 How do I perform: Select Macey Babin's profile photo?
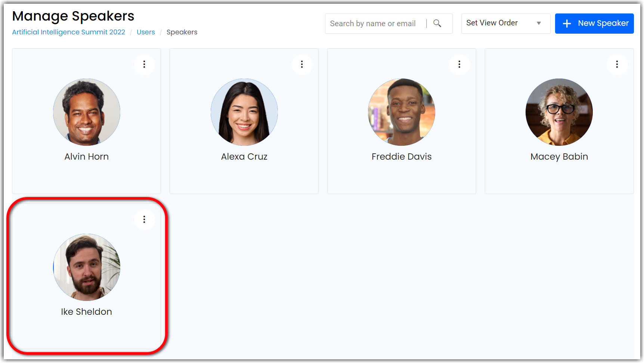pos(559,112)
